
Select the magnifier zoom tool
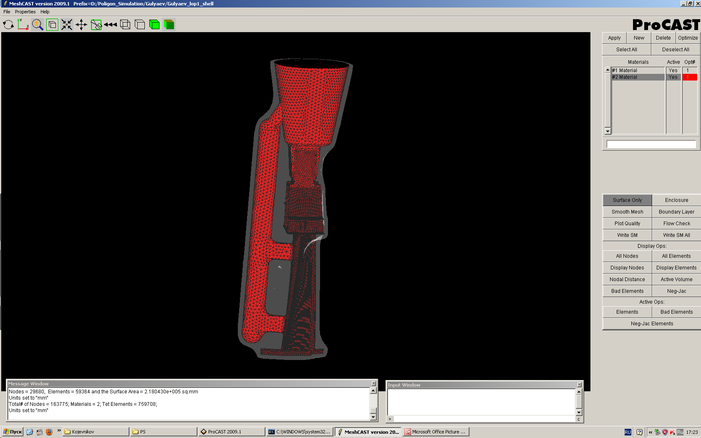(37, 24)
